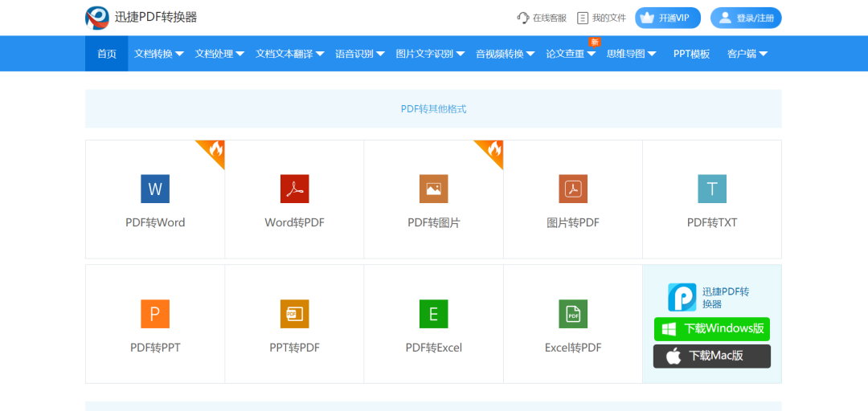This screenshot has width=868, height=411.
Task: Click the 登录/注册 button
Action: click(746, 18)
